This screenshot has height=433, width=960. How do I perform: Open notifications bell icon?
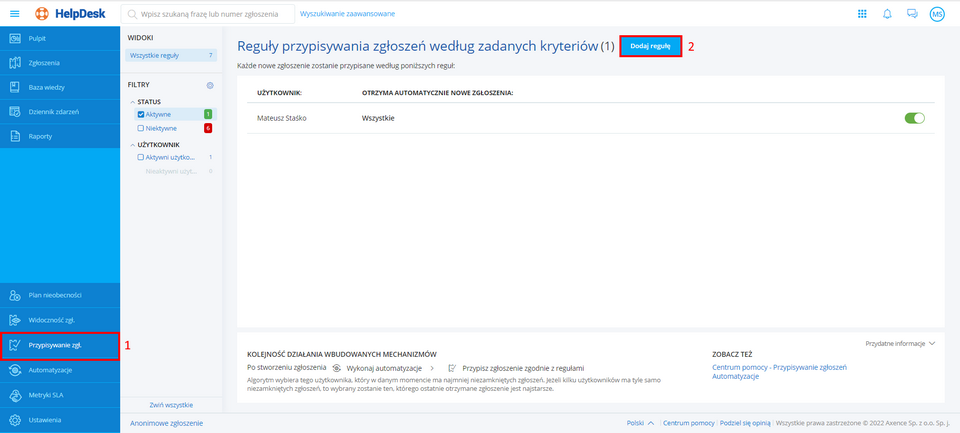click(x=887, y=14)
